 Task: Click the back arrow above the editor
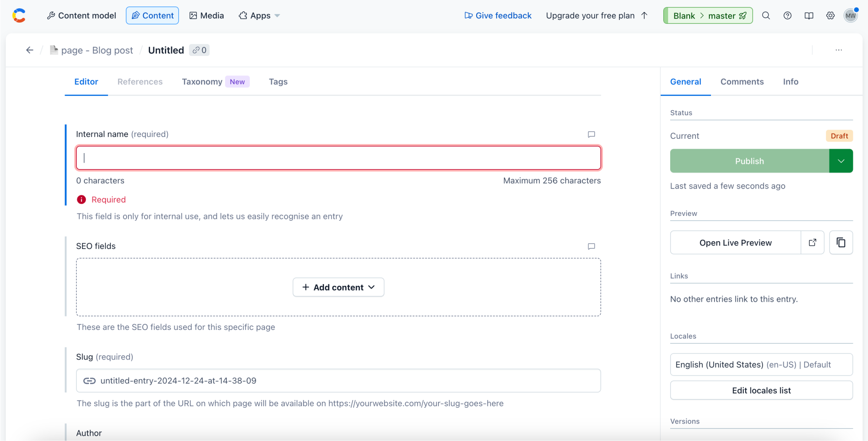pos(29,50)
